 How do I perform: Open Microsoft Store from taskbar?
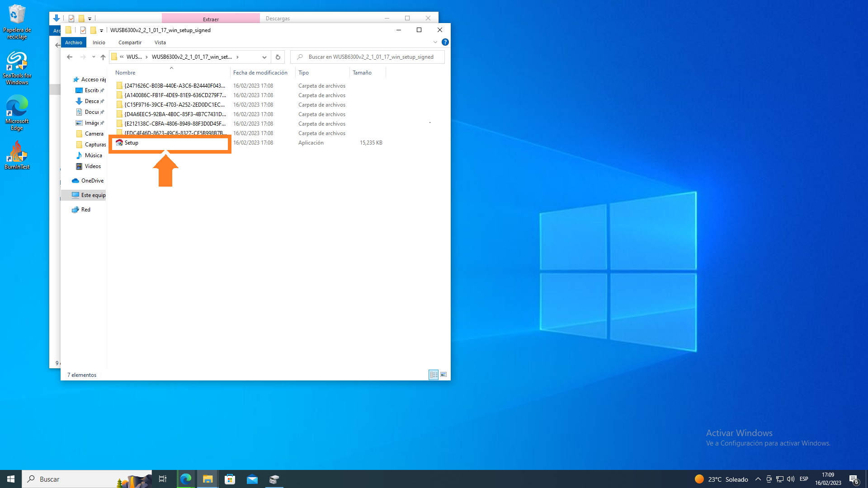(230, 479)
